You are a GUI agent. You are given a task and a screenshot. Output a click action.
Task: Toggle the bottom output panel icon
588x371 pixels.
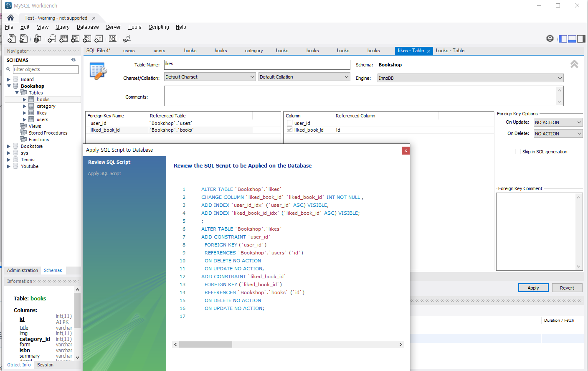pos(572,38)
